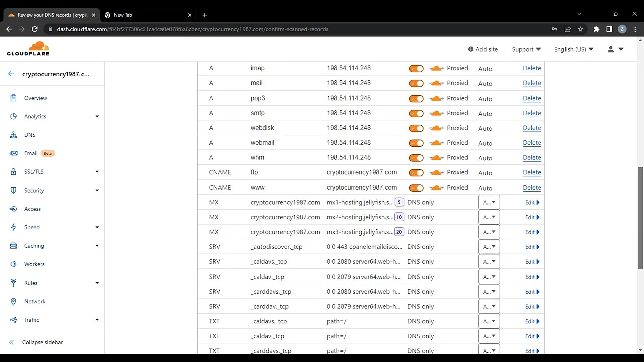Click the cryptocurrency1987.c... site name in the sidebar
644x362 pixels.
point(55,74)
